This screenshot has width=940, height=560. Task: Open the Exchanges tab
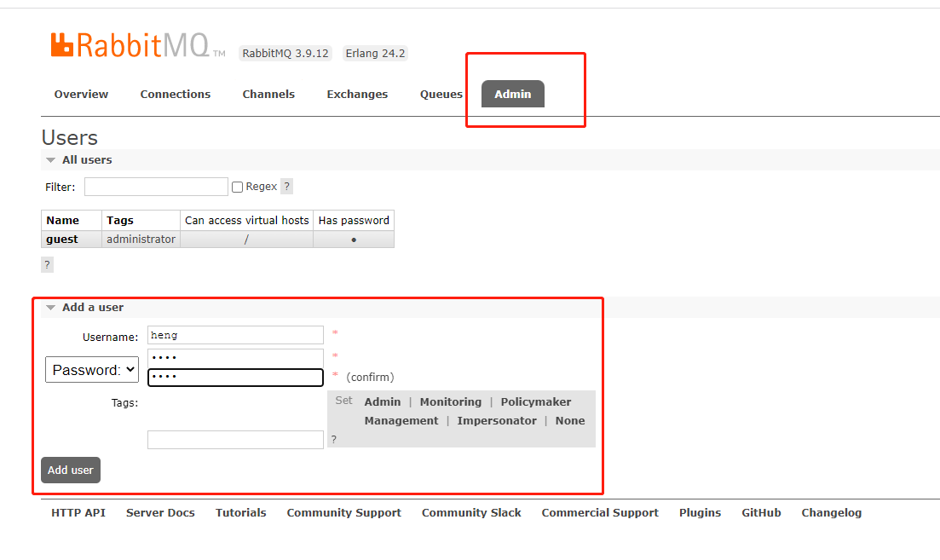[x=357, y=94]
